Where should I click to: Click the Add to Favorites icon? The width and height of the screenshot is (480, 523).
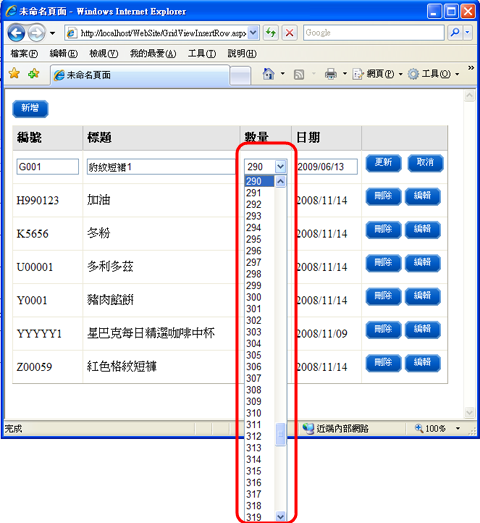tap(34, 73)
